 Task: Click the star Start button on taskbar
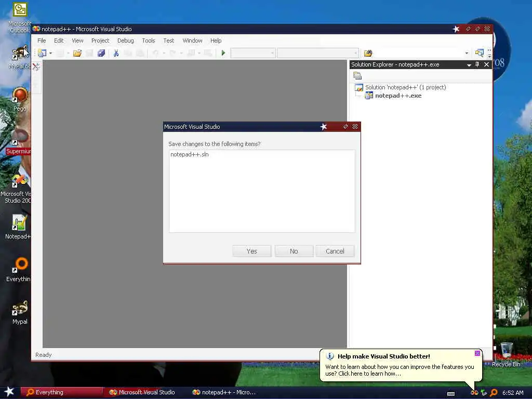tap(9, 392)
